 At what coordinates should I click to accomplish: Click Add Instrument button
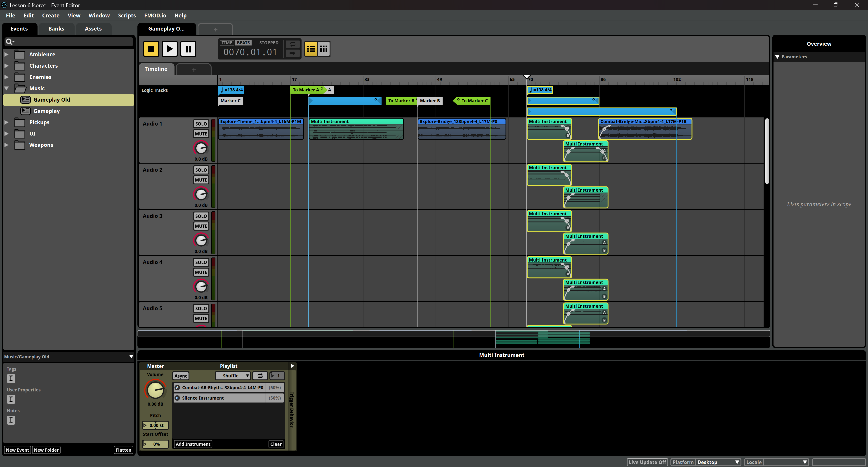(193, 444)
